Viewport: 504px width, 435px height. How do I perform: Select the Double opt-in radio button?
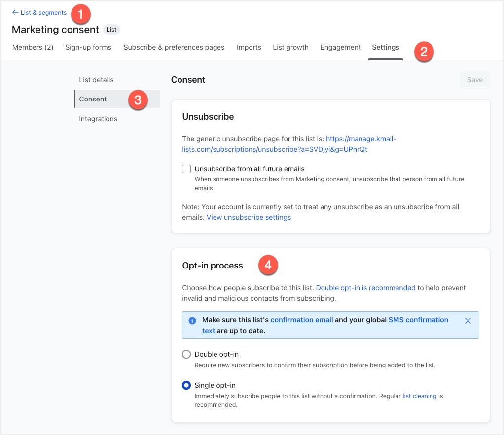[186, 354]
